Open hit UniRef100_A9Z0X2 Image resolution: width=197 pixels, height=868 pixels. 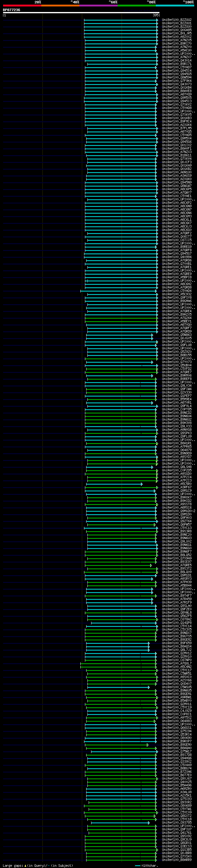[177, 37]
